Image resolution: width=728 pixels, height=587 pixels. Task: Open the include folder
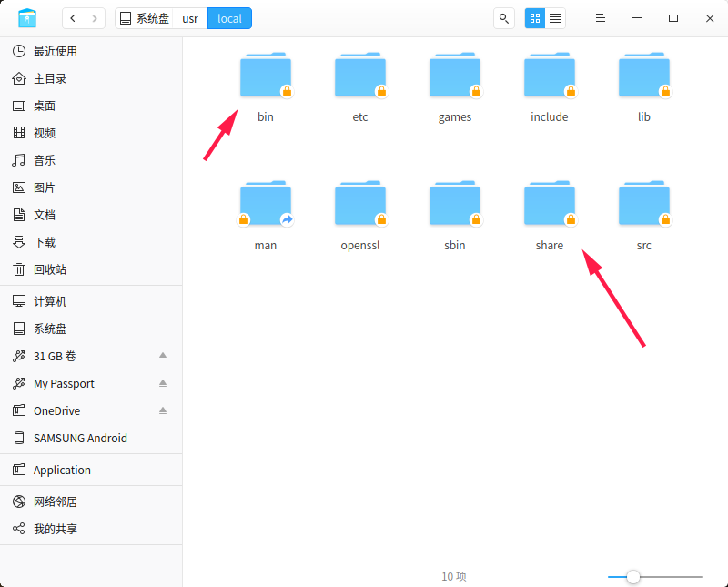tap(550, 76)
